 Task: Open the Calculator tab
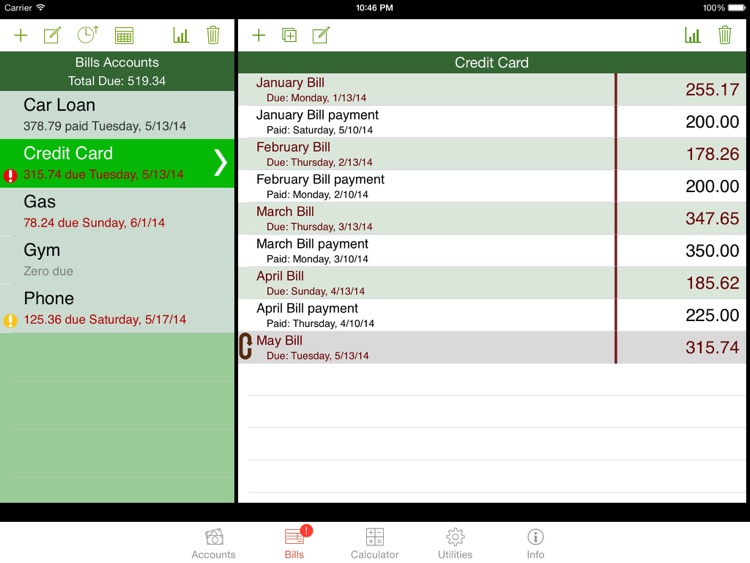[x=375, y=544]
